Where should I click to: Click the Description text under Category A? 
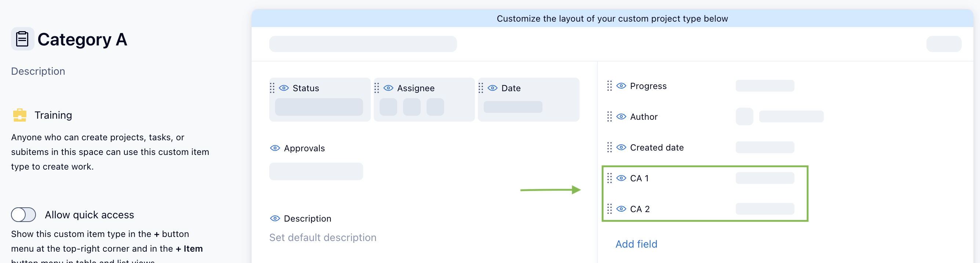pyautogui.click(x=38, y=71)
